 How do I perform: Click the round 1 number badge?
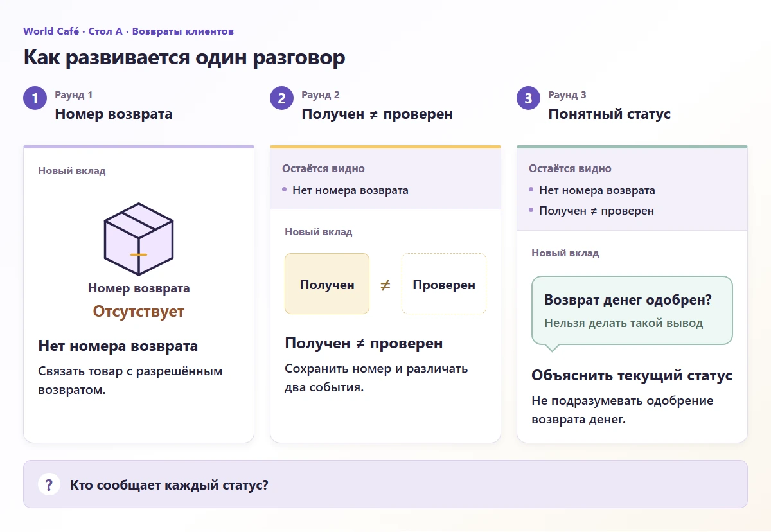pyautogui.click(x=35, y=98)
